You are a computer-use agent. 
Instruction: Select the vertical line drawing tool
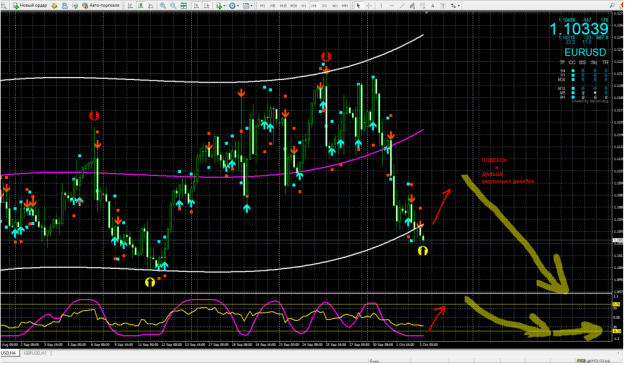pyautogui.click(x=381, y=6)
